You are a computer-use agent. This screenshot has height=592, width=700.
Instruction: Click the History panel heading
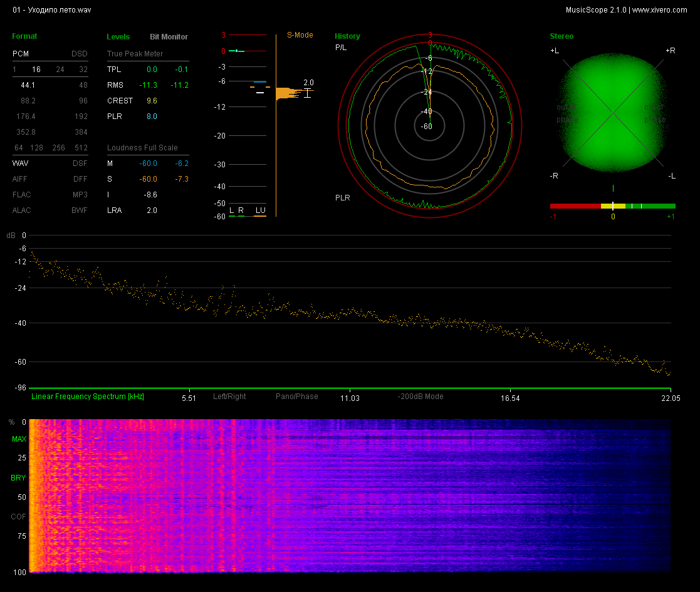pyautogui.click(x=347, y=36)
